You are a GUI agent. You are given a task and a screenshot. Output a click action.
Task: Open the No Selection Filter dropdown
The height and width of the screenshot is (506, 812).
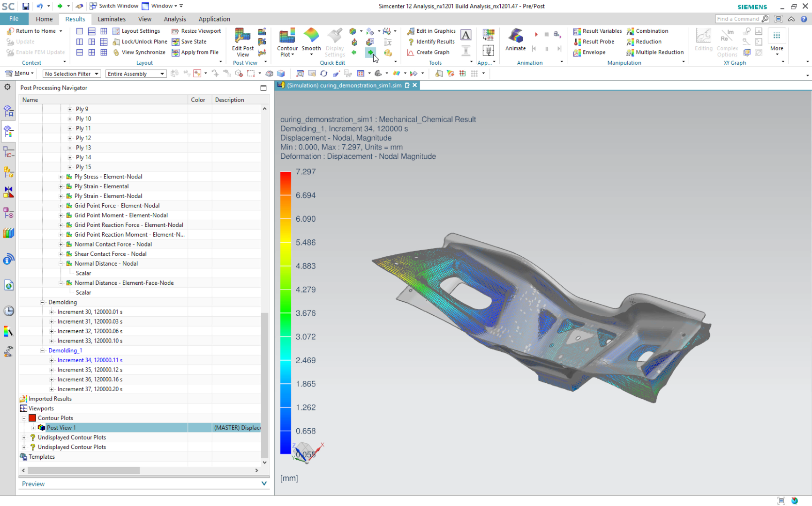[71, 74]
